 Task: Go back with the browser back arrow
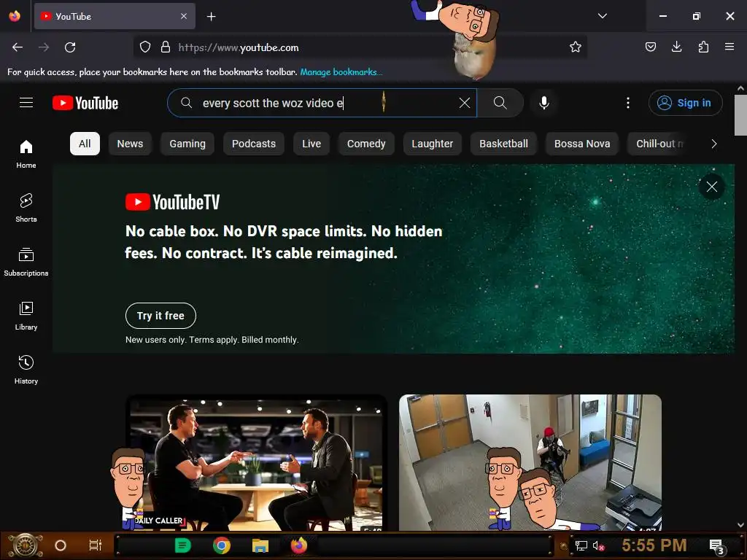point(18,47)
